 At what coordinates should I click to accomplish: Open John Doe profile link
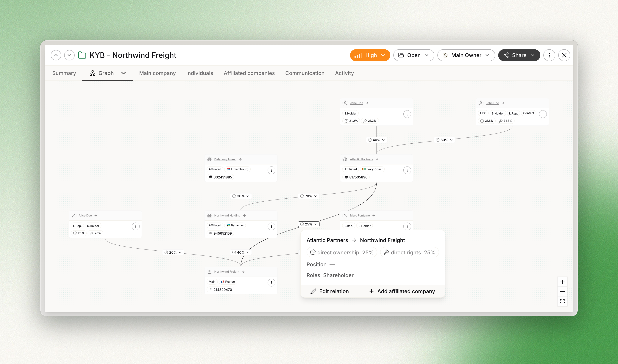[492, 103]
